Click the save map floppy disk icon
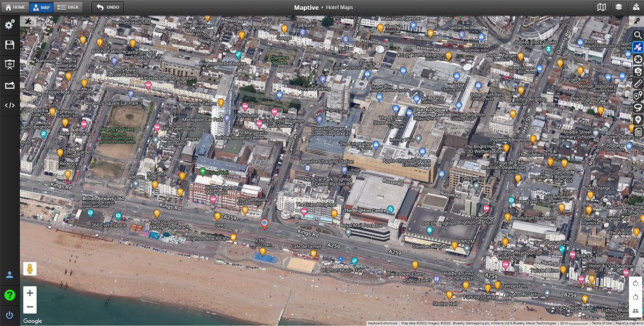The width and height of the screenshot is (644, 326). [10, 45]
